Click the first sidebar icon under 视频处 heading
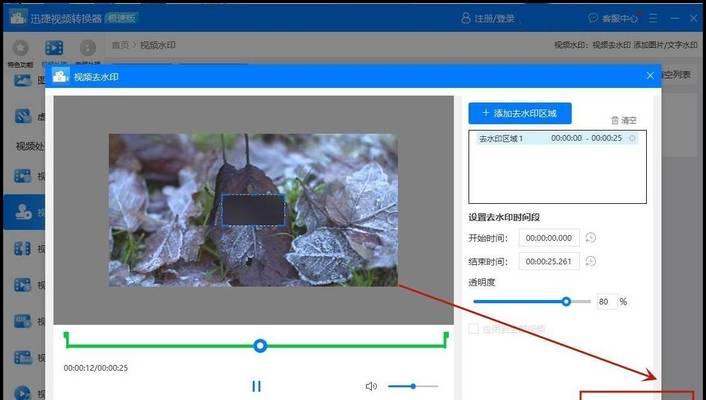The image size is (706, 400). coord(23,176)
